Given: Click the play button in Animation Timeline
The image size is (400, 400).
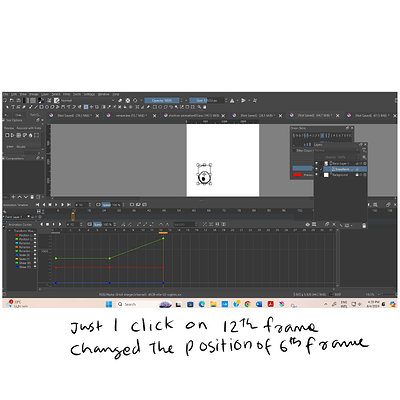Looking at the screenshot, I should click(x=56, y=205).
